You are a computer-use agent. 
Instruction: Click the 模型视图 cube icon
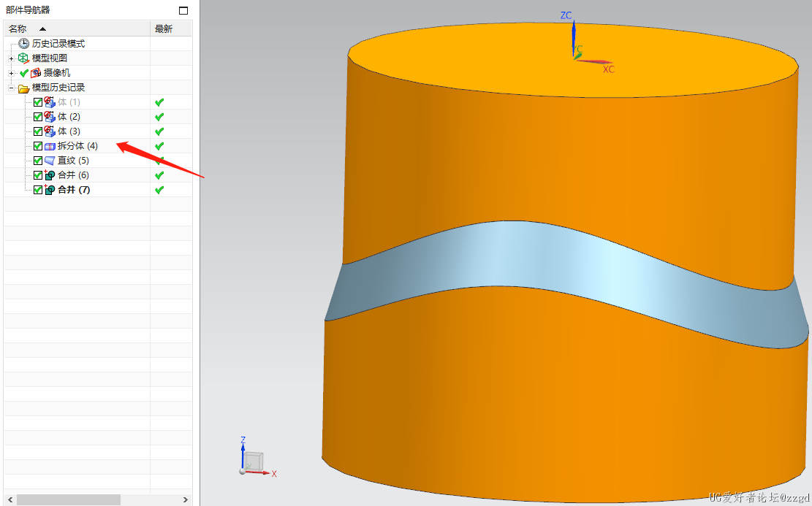pos(24,58)
